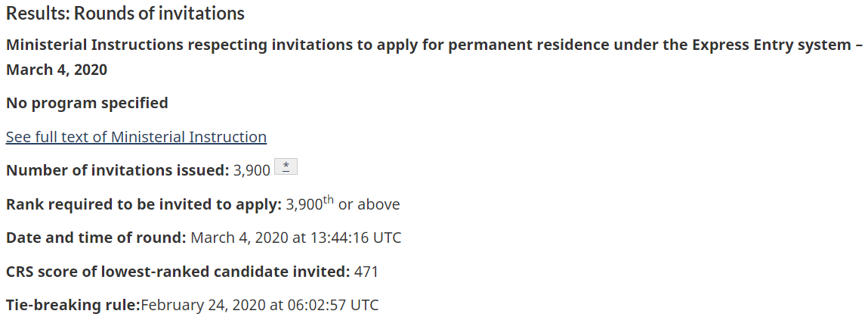Click the 3,900 invitations issued value
Screen dimensions: 868x317
pyautogui.click(x=252, y=170)
